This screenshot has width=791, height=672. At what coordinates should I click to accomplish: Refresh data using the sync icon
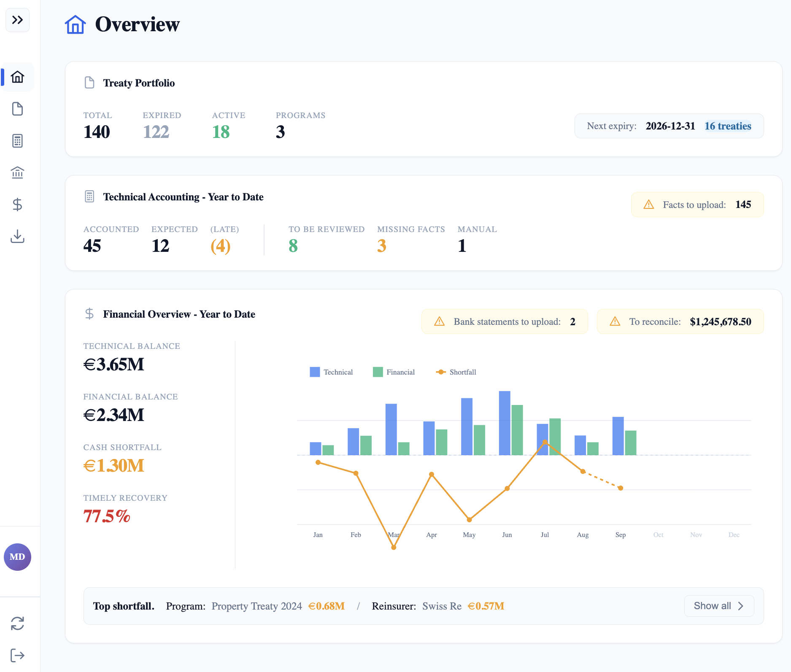[17, 624]
